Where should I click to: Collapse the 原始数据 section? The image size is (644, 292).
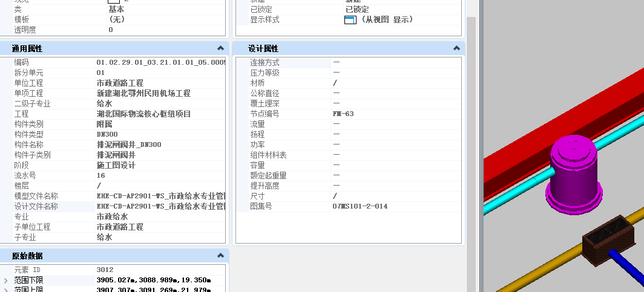tap(220, 256)
